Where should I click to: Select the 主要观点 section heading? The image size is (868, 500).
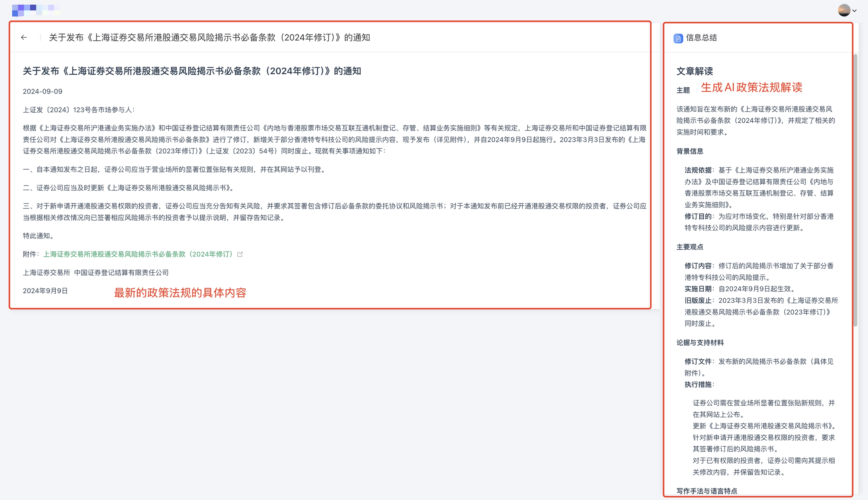point(689,247)
